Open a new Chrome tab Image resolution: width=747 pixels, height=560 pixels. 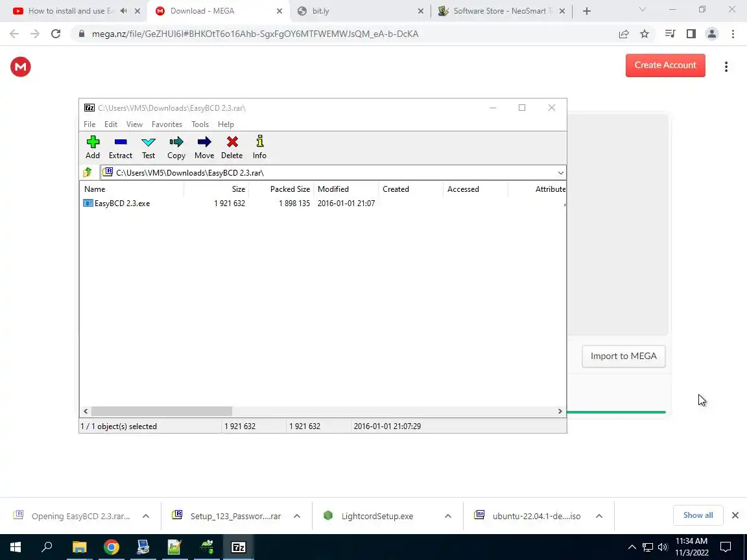(x=587, y=11)
